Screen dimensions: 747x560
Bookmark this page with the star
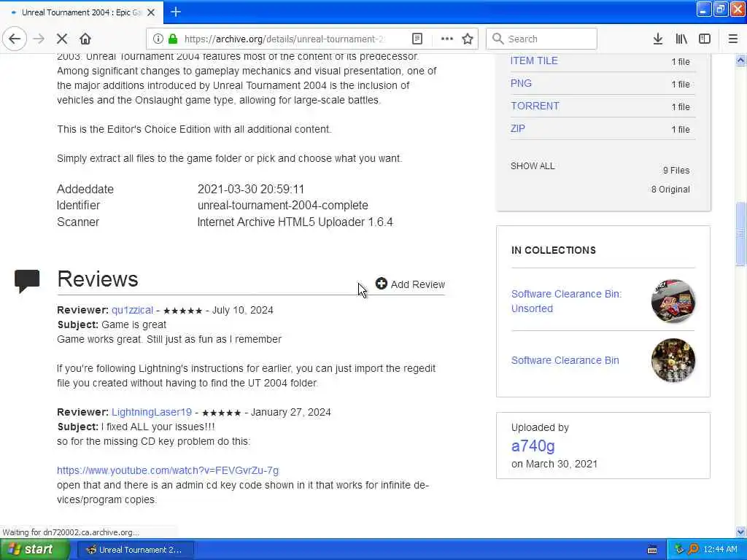click(468, 39)
